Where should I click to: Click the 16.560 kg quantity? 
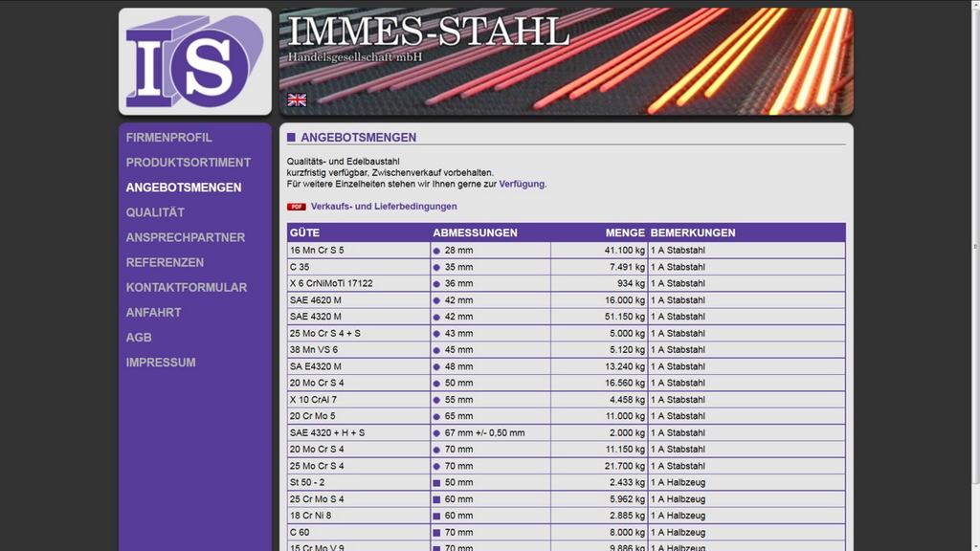(599, 383)
